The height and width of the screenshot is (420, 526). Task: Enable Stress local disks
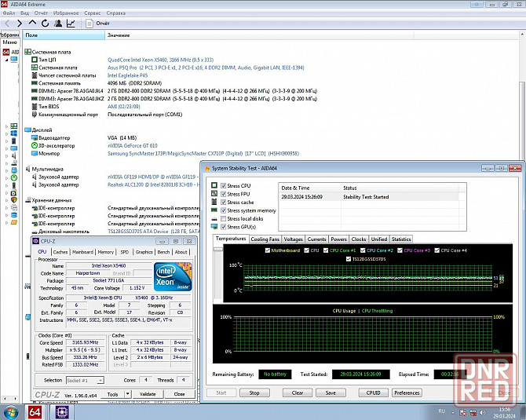(224, 219)
